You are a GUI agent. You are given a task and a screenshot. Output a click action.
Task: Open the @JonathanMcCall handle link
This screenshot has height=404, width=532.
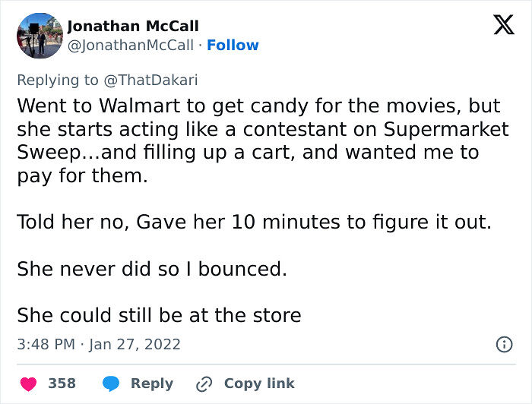(130, 46)
